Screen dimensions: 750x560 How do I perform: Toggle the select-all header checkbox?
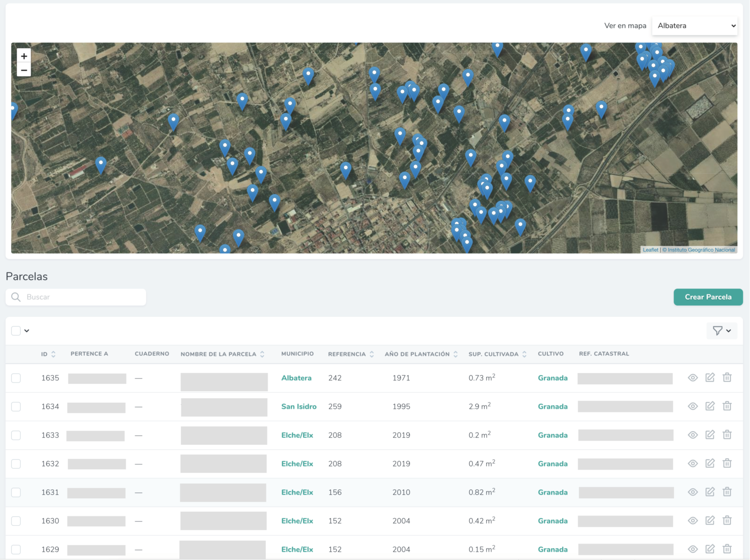coord(16,330)
